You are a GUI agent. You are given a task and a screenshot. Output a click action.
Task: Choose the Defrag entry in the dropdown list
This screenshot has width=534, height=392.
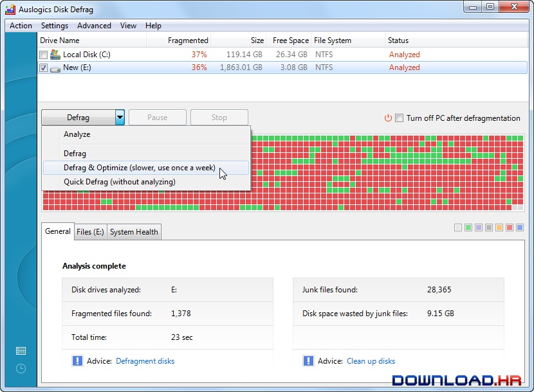tap(147, 154)
